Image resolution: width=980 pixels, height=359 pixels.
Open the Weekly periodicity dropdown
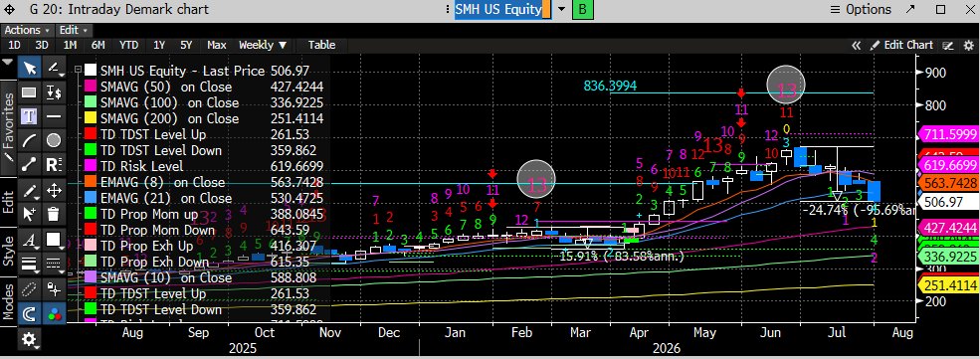[x=263, y=45]
